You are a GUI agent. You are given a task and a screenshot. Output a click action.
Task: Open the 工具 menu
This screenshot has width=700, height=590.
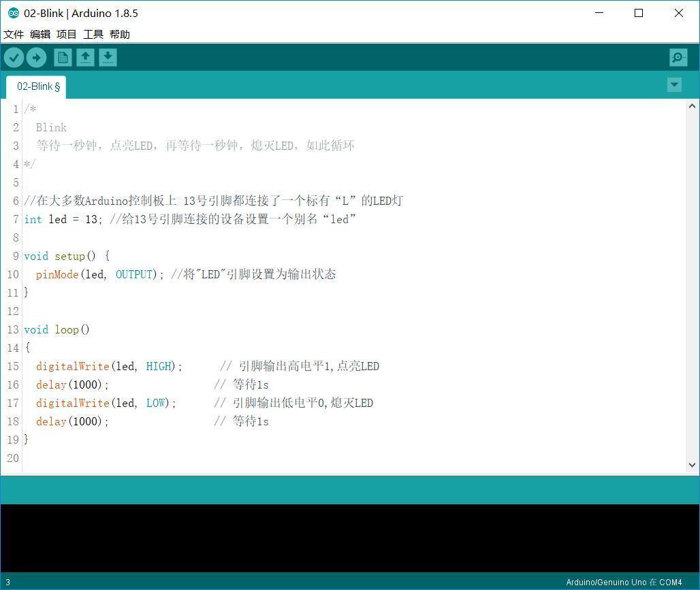tap(93, 34)
